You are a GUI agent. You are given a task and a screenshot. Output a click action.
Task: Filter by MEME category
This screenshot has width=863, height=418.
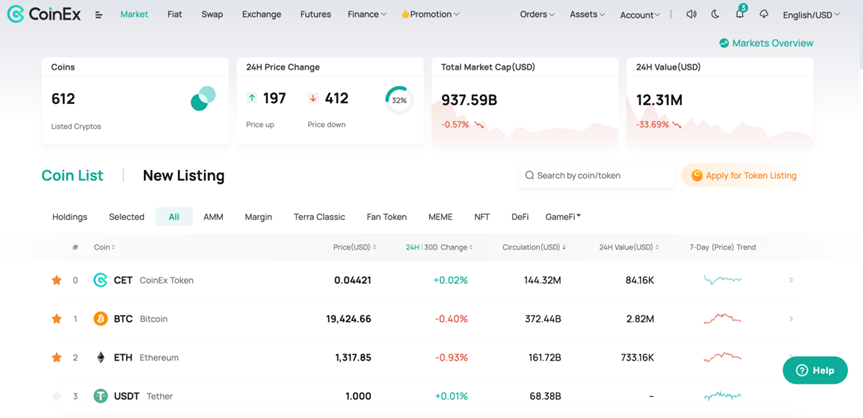click(x=440, y=217)
